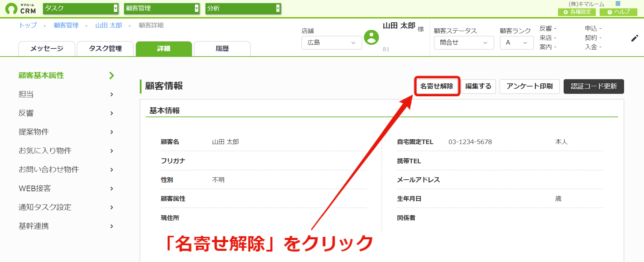This screenshot has height=262, width=644.
Task: Click the 来店 date field in header
Action: (548, 37)
